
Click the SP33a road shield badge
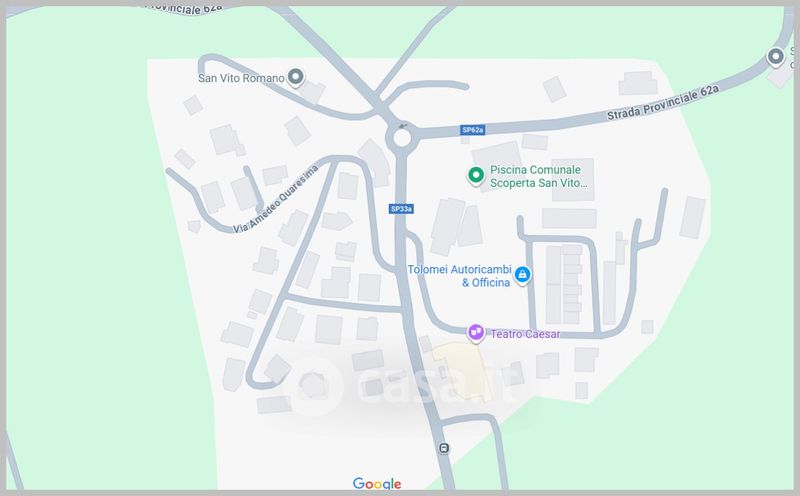[401, 209]
